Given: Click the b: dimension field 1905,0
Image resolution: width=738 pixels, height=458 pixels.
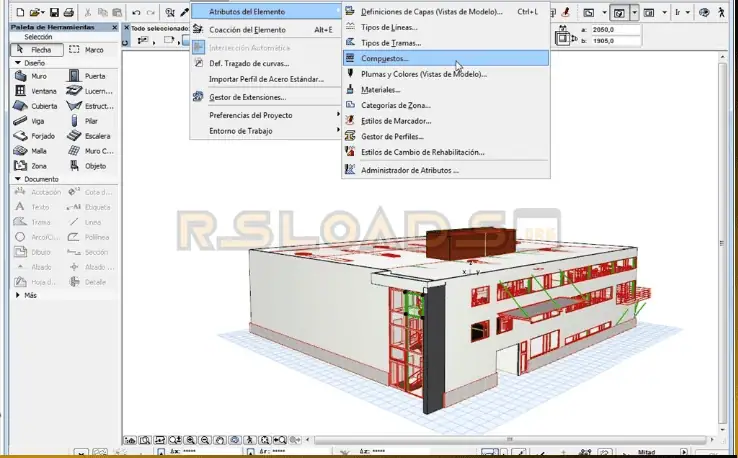Looking at the screenshot, I should (616, 41).
